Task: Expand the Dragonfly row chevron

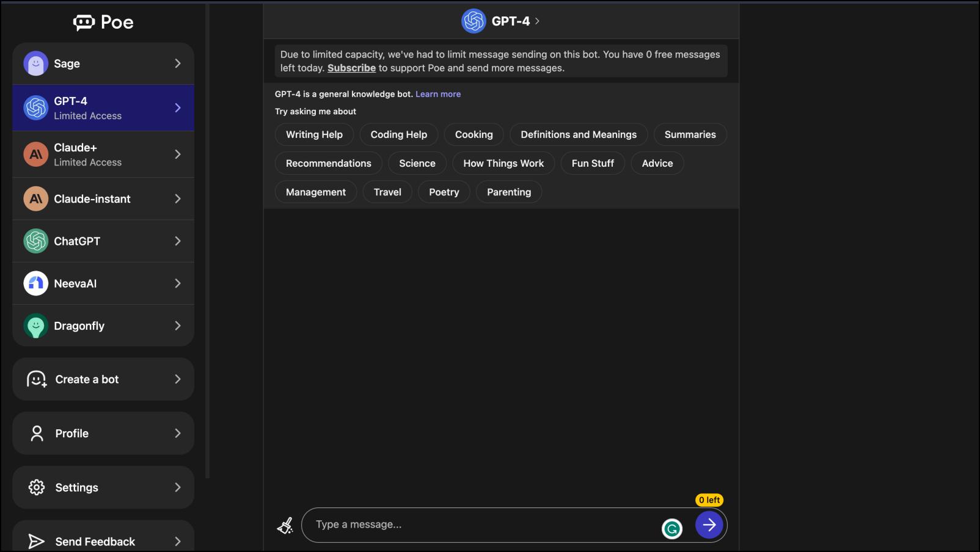Action: (x=178, y=326)
